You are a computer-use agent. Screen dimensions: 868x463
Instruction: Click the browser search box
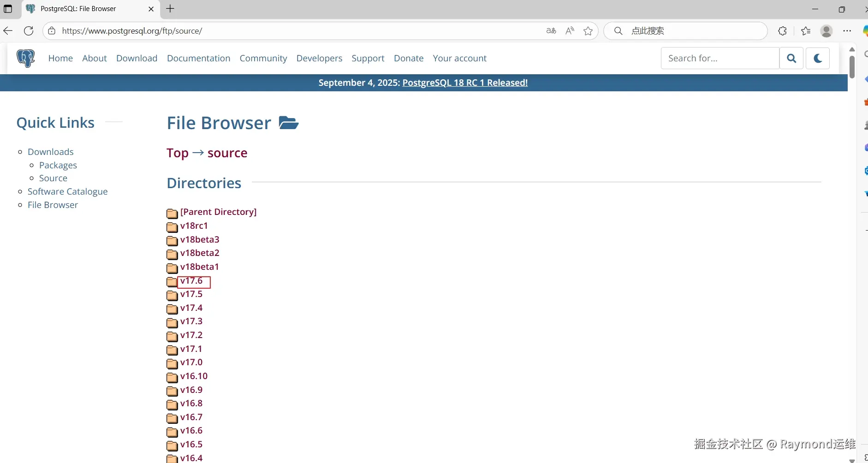point(685,31)
